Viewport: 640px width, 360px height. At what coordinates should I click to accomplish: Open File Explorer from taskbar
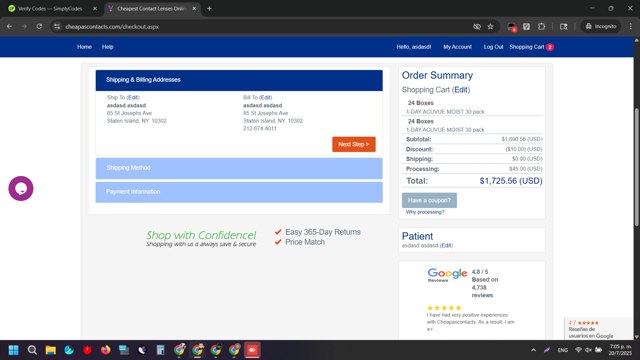pyautogui.click(x=51, y=350)
